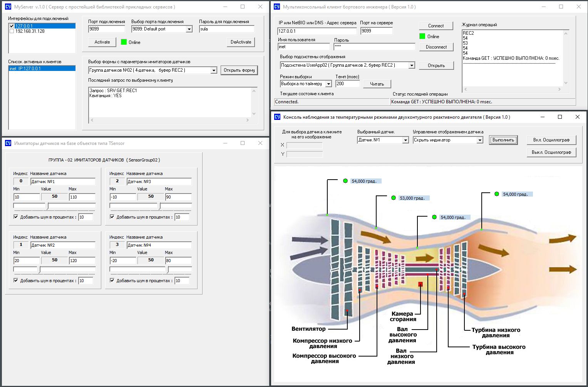Screen dimensions: 588x387
Task: Click the engine console window's title bar icon
Action: [x=277, y=117]
